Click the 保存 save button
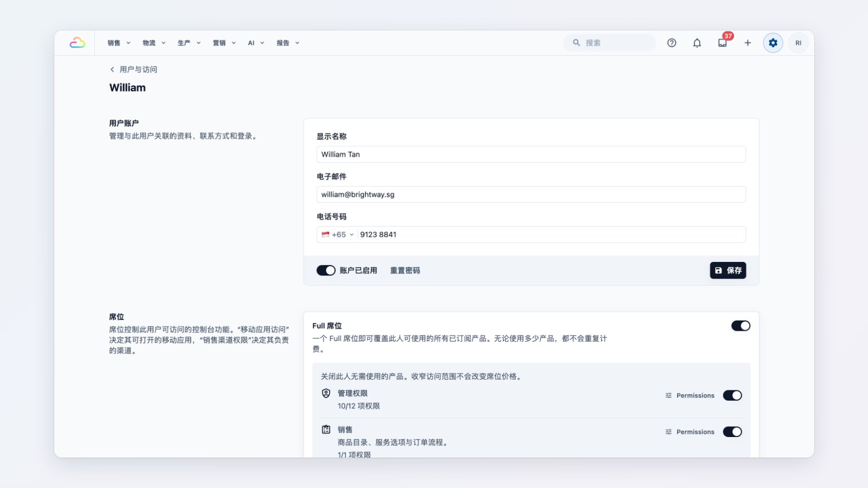The height and width of the screenshot is (488, 868). tap(727, 271)
